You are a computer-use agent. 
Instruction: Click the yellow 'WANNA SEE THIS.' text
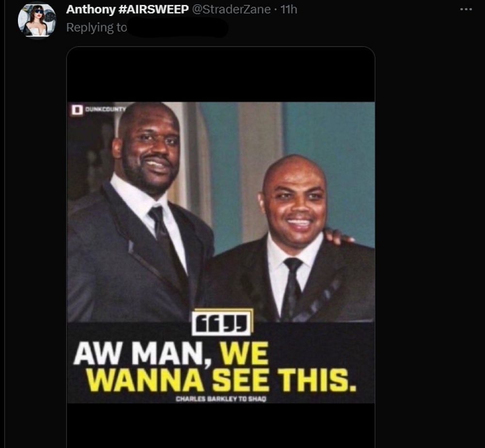(221, 380)
